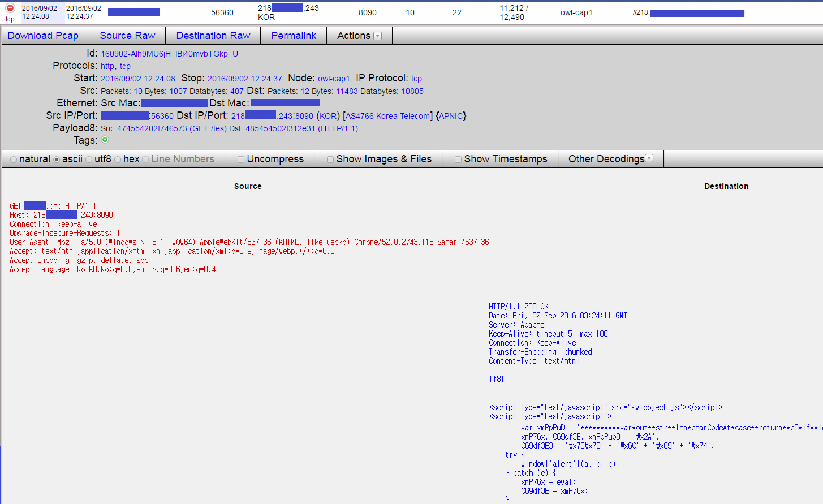823x504 pixels.
Task: Click the AS4766 Korea Telecom link
Action: point(388,116)
